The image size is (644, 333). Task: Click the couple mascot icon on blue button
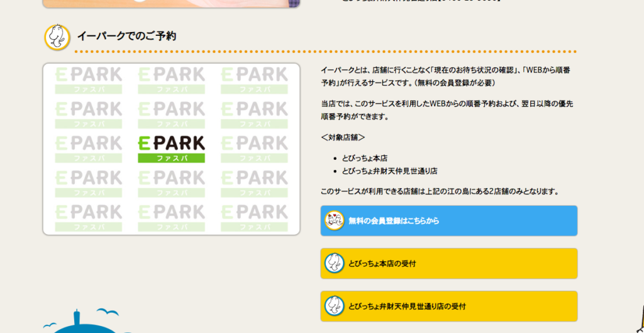[335, 221]
